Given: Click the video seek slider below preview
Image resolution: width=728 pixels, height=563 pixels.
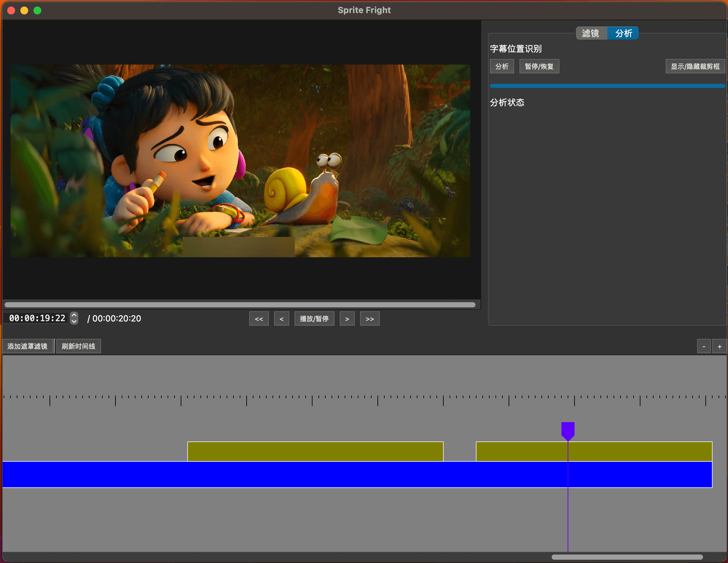Looking at the screenshot, I should point(240,304).
